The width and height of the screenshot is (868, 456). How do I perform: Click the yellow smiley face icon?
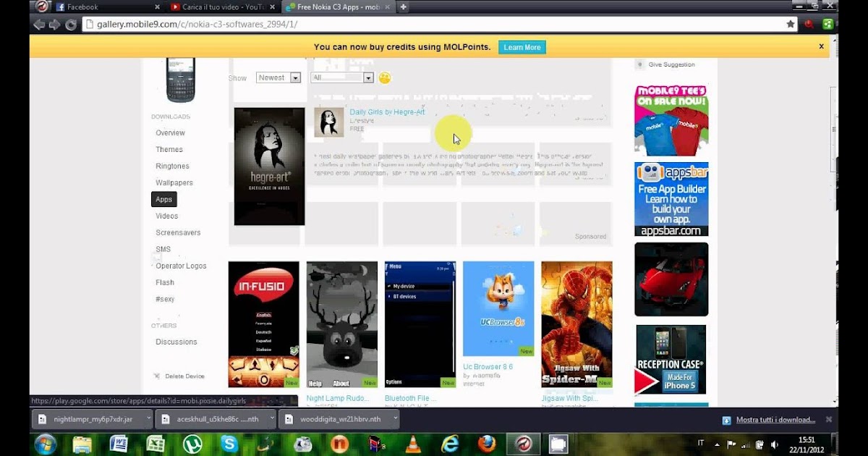(385, 77)
